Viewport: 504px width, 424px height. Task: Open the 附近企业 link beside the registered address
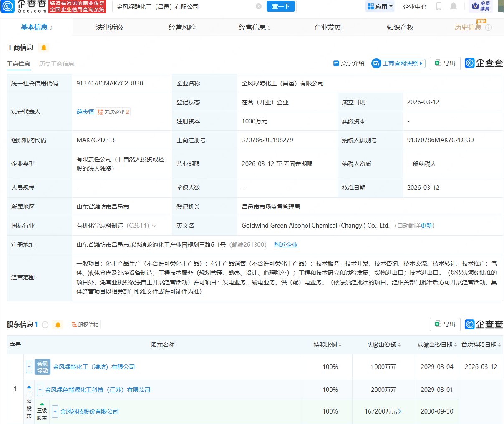pos(286,245)
